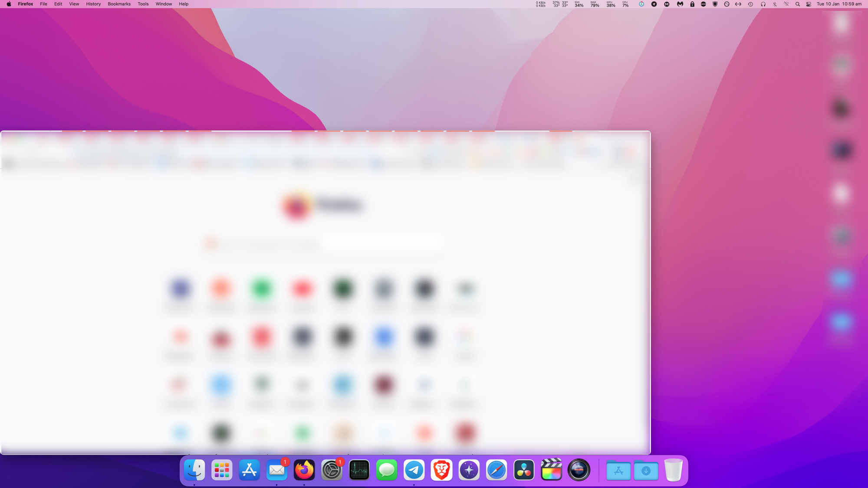Image resolution: width=868 pixels, height=488 pixels.
Task: Open DaVinci Resolve from the dock
Action: 524,470
